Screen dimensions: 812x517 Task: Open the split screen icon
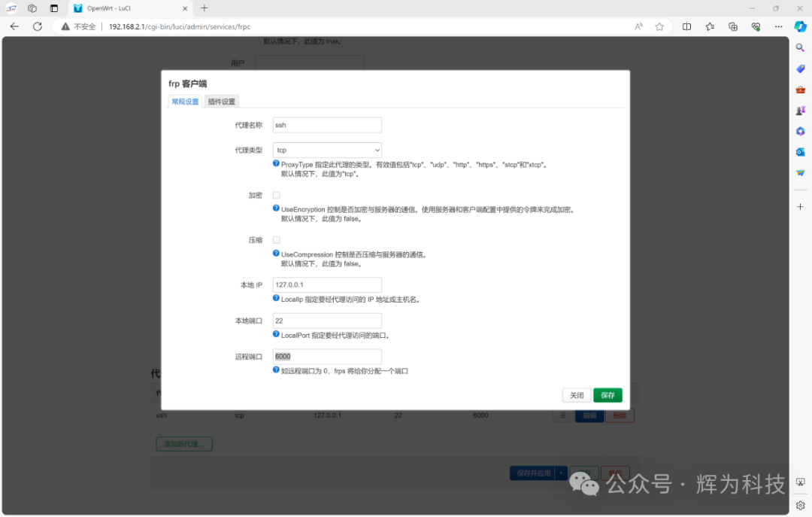tap(686, 26)
